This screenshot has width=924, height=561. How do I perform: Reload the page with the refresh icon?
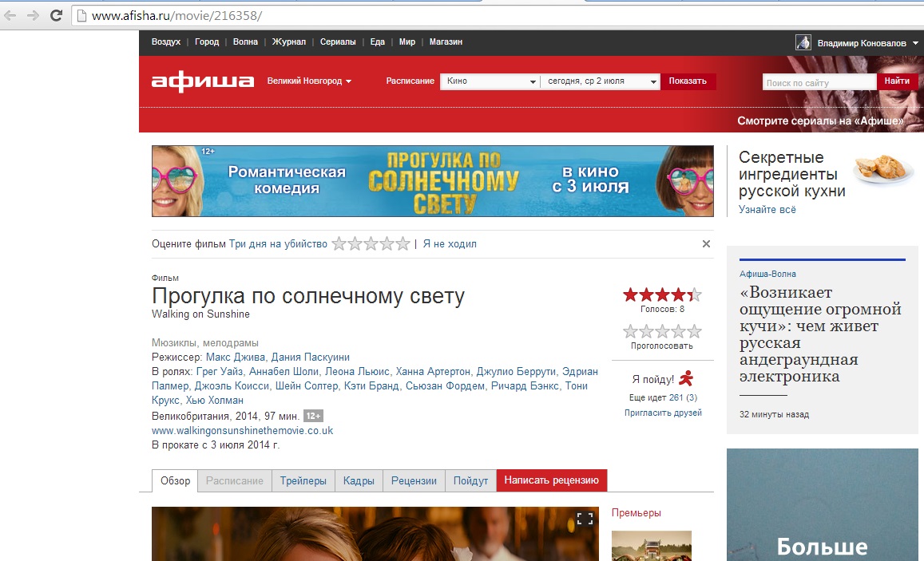pyautogui.click(x=57, y=16)
